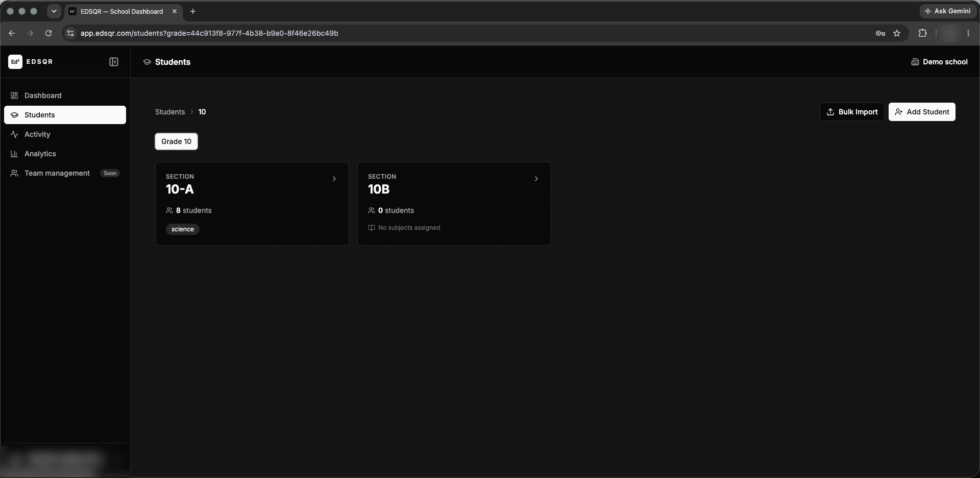This screenshot has width=980, height=478.
Task: Open the Demo school selector
Action: pos(939,62)
